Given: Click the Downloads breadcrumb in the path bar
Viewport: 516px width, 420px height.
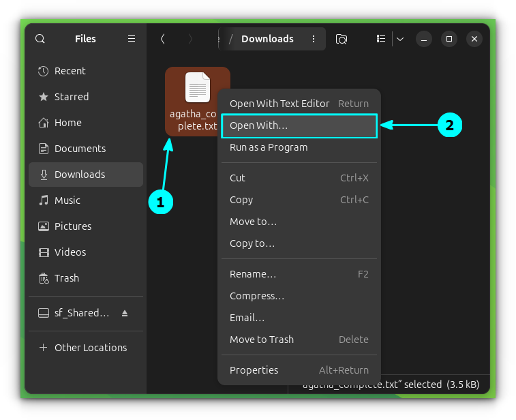Looking at the screenshot, I should [267, 39].
